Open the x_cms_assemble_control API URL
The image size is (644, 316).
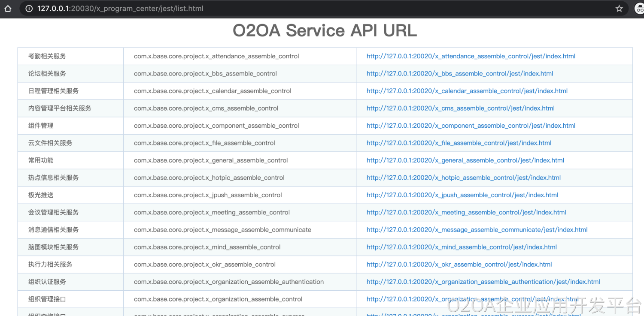tap(460, 108)
